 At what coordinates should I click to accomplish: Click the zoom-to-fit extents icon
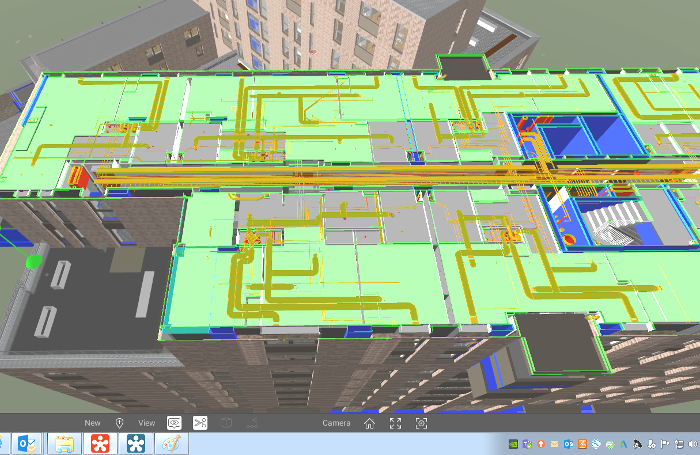(x=395, y=423)
